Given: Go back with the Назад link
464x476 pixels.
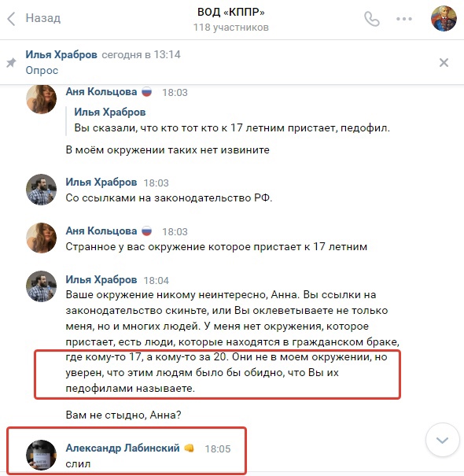Looking at the screenshot, I should point(43,18).
